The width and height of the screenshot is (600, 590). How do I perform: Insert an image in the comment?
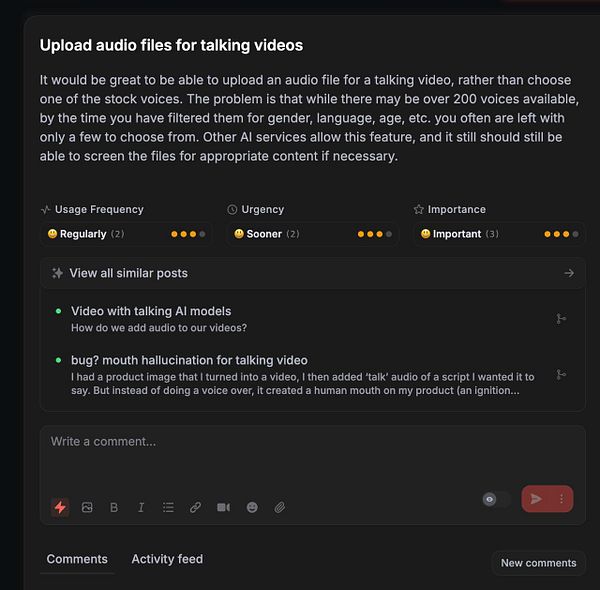coord(87,507)
